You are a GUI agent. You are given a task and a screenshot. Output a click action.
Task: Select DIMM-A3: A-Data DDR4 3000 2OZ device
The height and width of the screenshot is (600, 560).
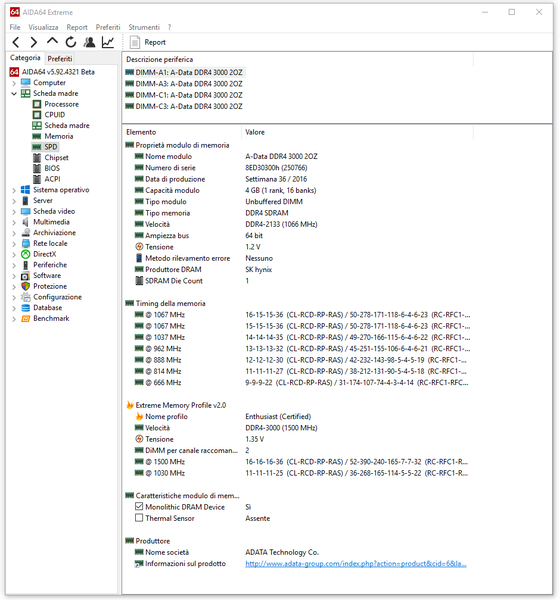click(184, 84)
